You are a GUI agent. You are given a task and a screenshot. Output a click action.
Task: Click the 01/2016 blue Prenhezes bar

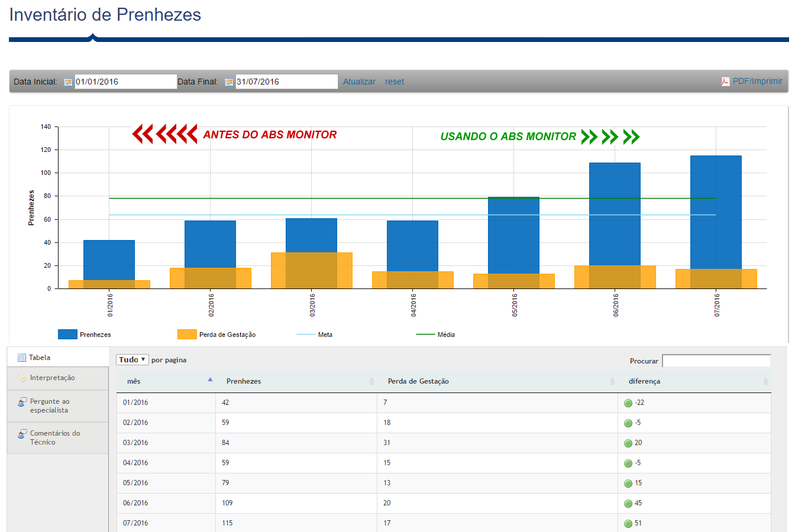[109, 260]
